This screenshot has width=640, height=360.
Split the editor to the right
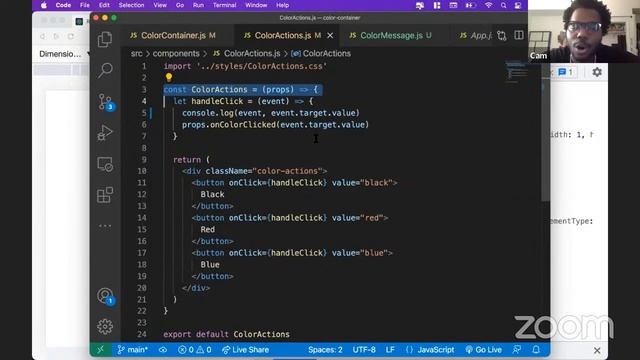519,35
